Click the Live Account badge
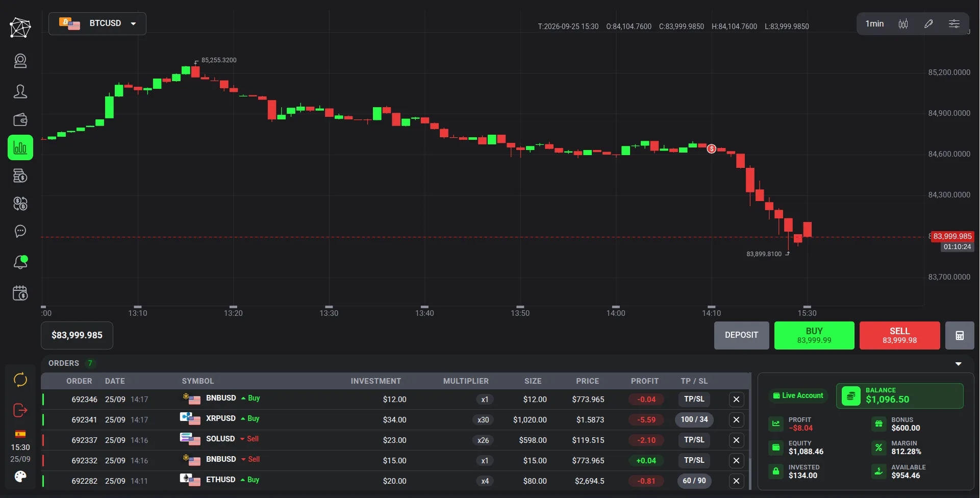 click(x=798, y=395)
